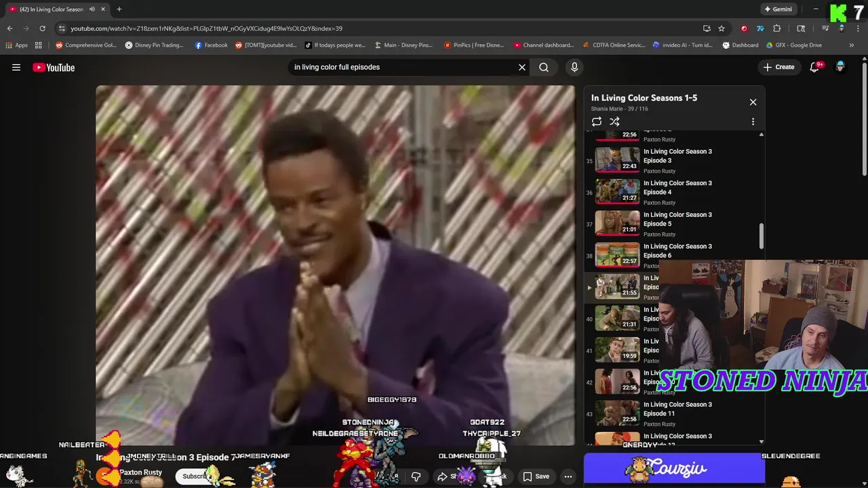868x488 pixels.
Task: Open the Dashboard bookmark
Action: (740, 45)
